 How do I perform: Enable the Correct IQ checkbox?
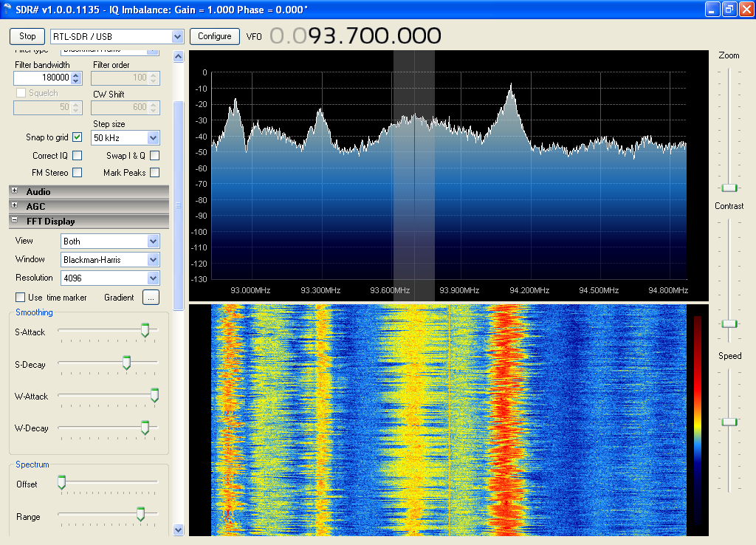pyautogui.click(x=77, y=156)
